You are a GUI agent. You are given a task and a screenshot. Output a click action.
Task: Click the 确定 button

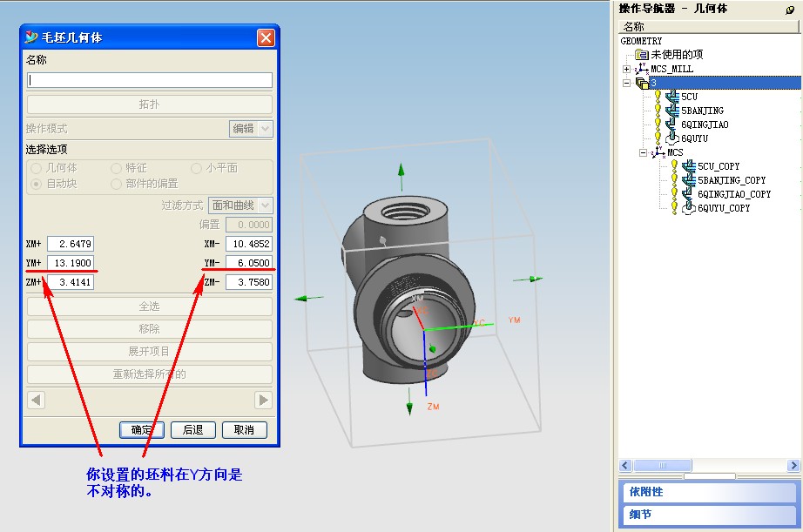coord(142,429)
